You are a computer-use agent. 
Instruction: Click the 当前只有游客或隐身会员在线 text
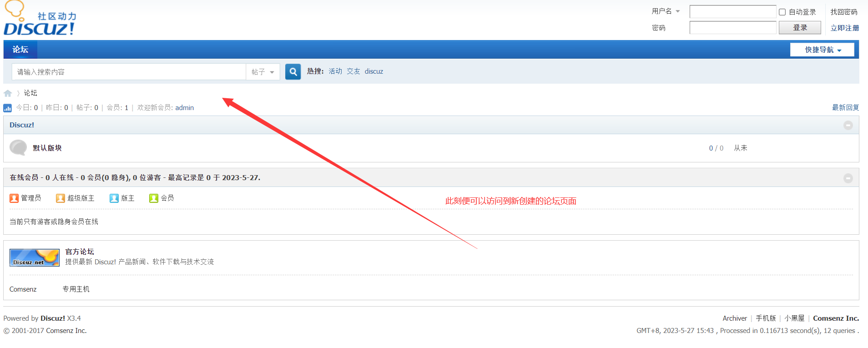click(x=54, y=222)
